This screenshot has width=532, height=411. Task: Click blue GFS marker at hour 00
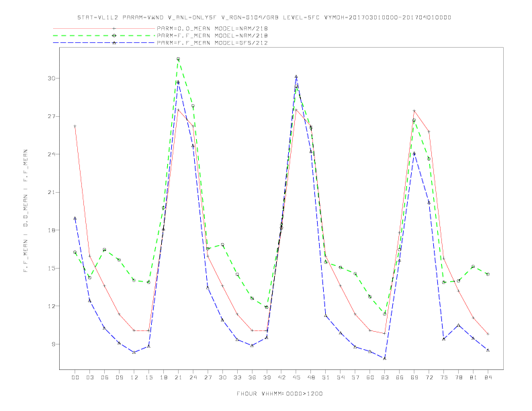click(75, 218)
